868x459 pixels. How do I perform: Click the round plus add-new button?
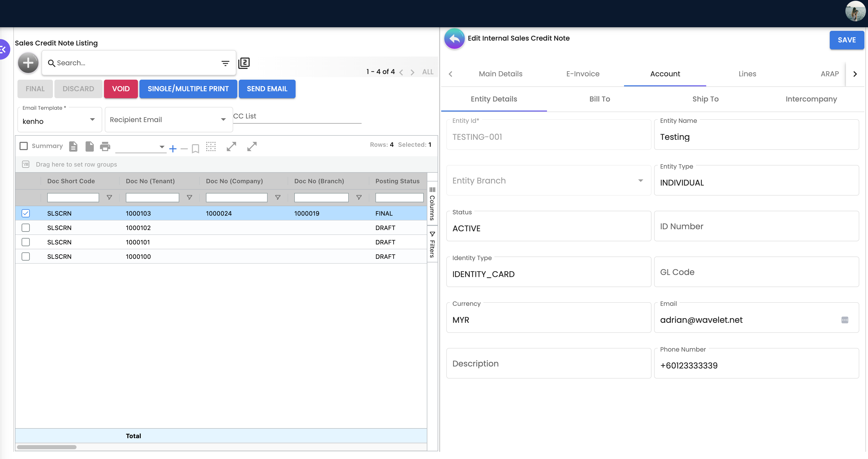click(x=28, y=63)
